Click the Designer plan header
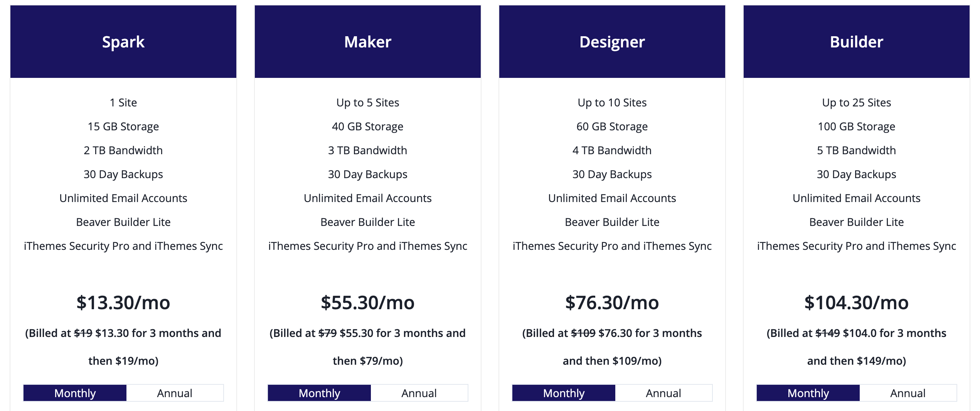The height and width of the screenshot is (411, 980). (x=612, y=42)
